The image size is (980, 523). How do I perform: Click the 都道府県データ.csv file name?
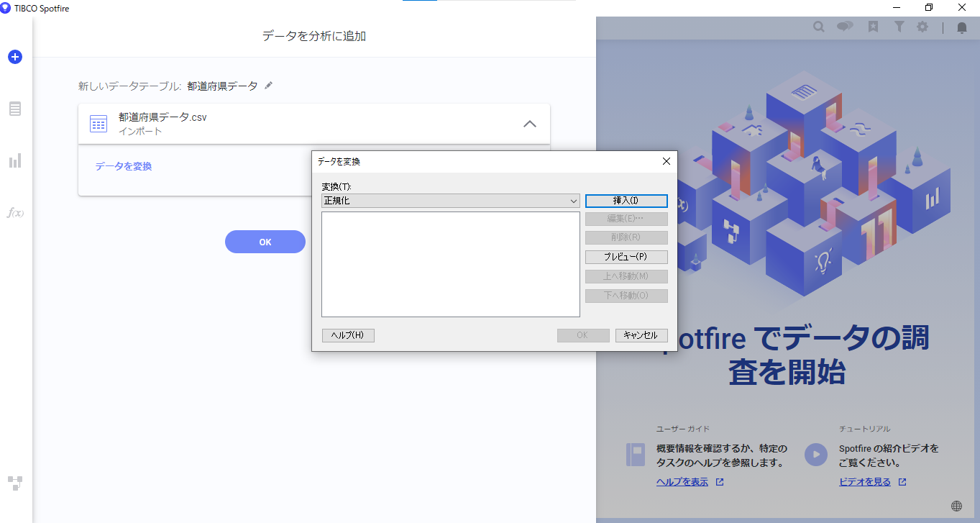pos(162,117)
